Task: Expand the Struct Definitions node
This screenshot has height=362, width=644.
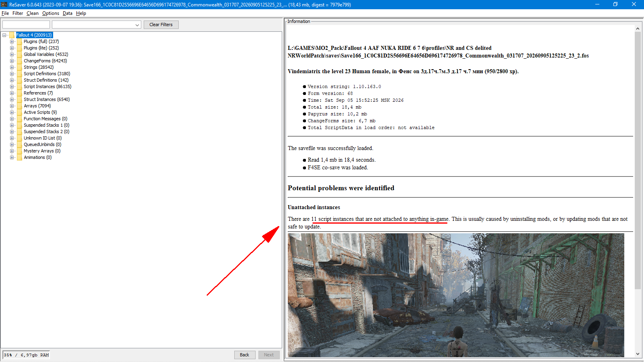Action: [12, 80]
